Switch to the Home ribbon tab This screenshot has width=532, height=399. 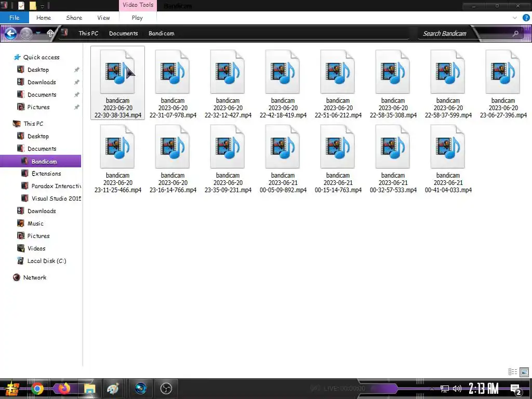click(x=44, y=18)
